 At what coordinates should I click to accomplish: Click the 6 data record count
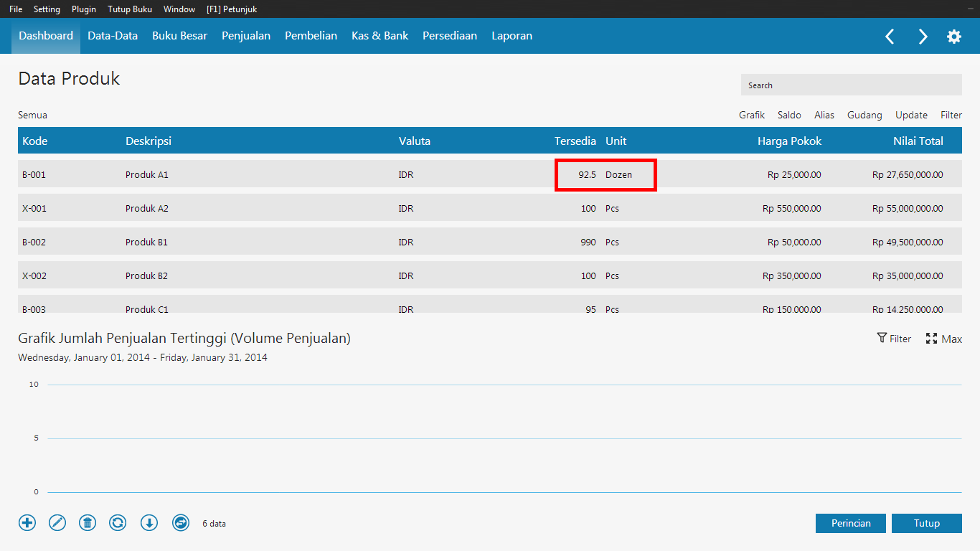pos(214,524)
